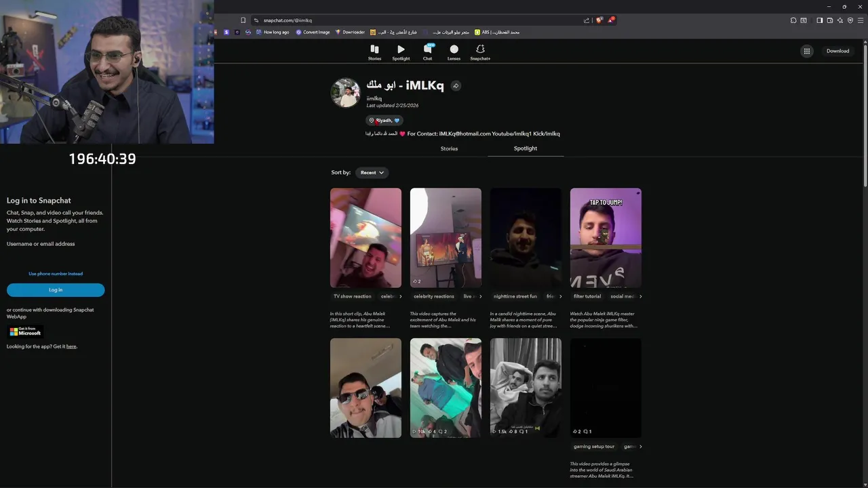Open the thumbnail with 10k views
The height and width of the screenshot is (488, 868).
coord(446,388)
